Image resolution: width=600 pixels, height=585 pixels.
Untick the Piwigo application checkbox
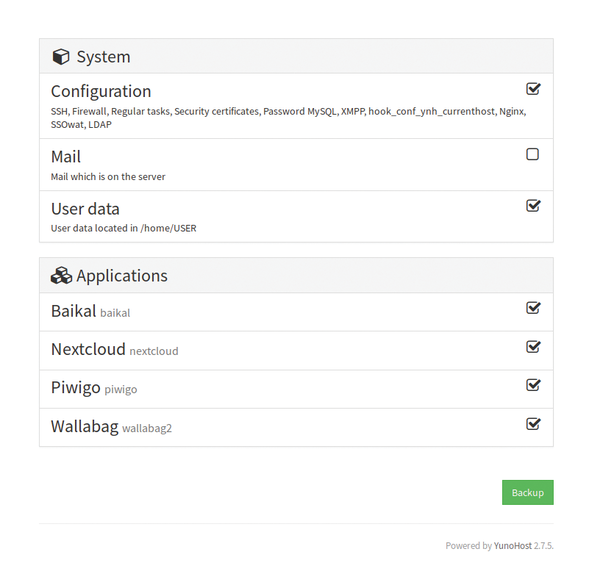pos(533,385)
